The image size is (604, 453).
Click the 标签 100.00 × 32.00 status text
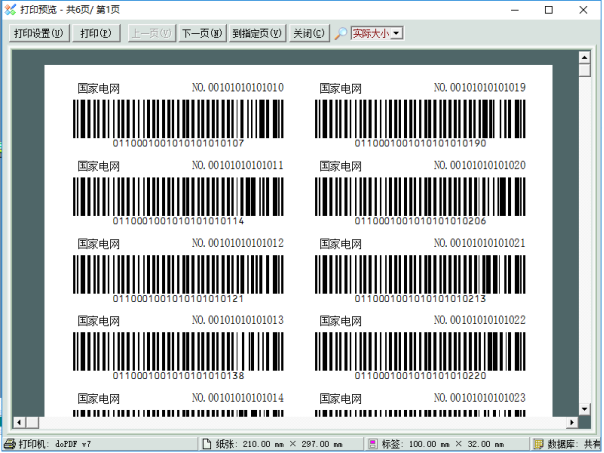point(443,444)
